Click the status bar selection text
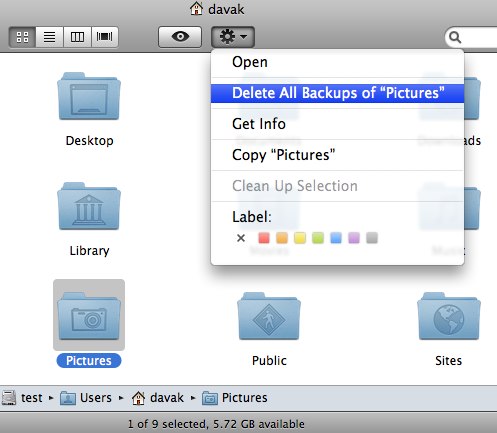The image size is (497, 433). coord(216,424)
